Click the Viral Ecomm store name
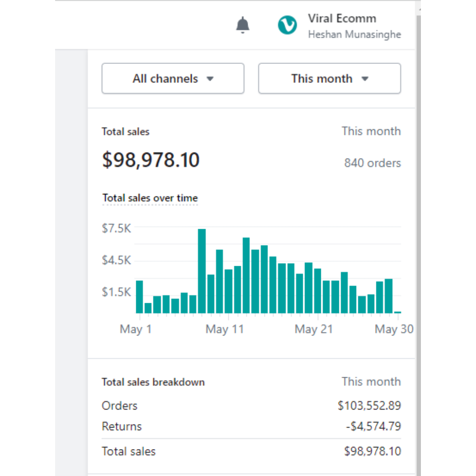This screenshot has height=476, width=476. pos(342,19)
